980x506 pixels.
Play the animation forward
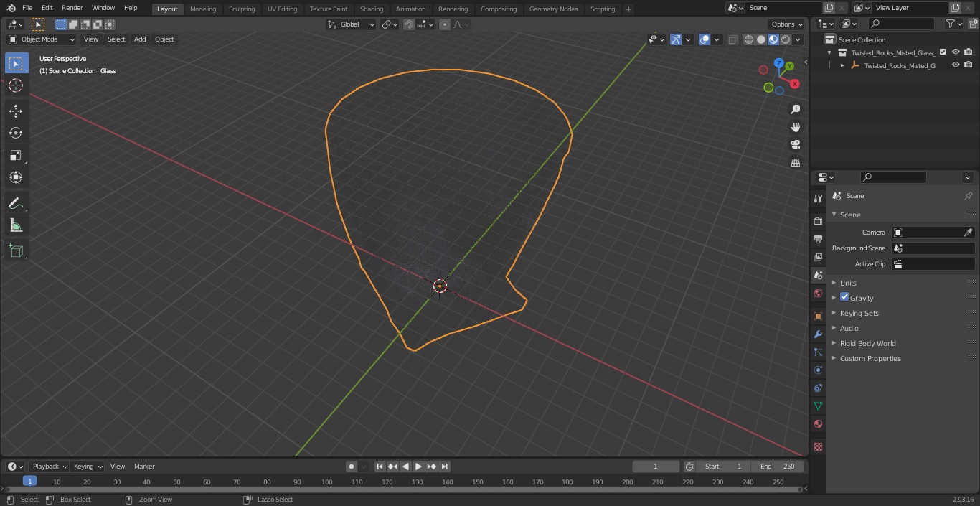coord(418,467)
